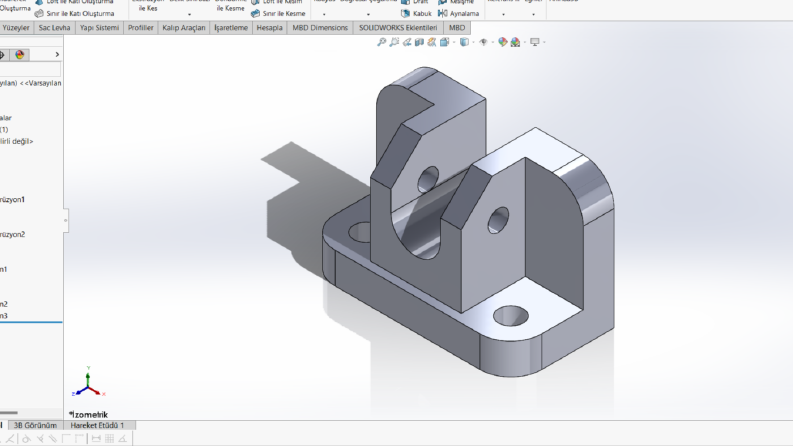This screenshot has width=793, height=446.
Task: Click the parallel relation icon in bottom toolbar
Action: coord(53,439)
